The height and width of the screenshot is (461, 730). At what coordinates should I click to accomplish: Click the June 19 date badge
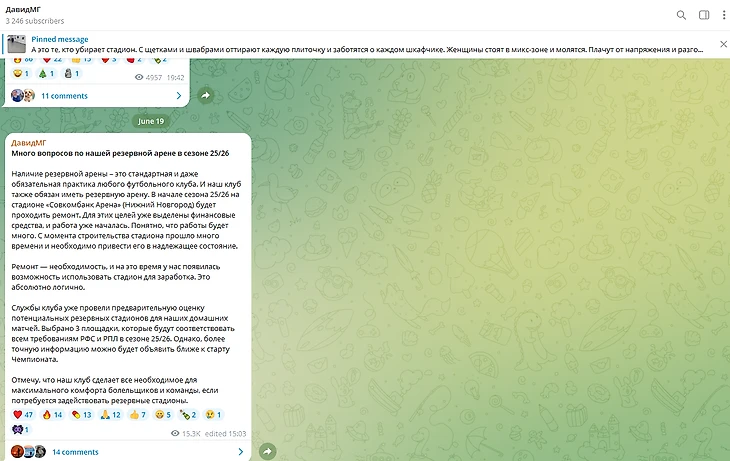[150, 121]
